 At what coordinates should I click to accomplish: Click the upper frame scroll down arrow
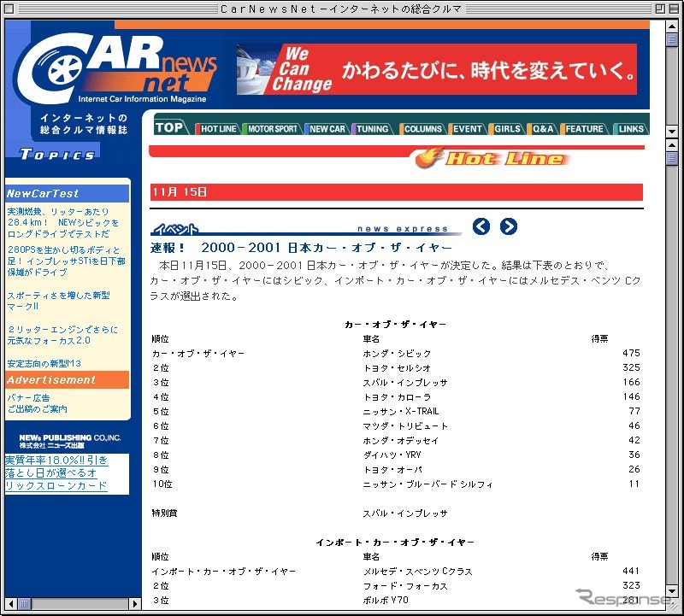click(672, 131)
